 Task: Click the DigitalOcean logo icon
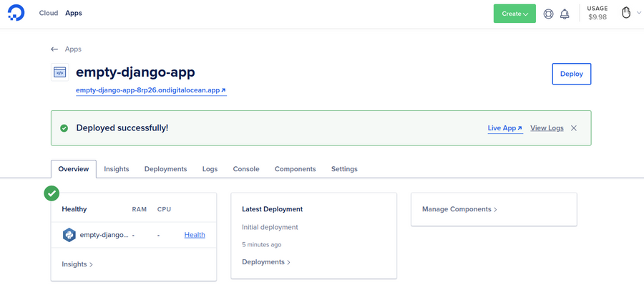[x=16, y=13]
